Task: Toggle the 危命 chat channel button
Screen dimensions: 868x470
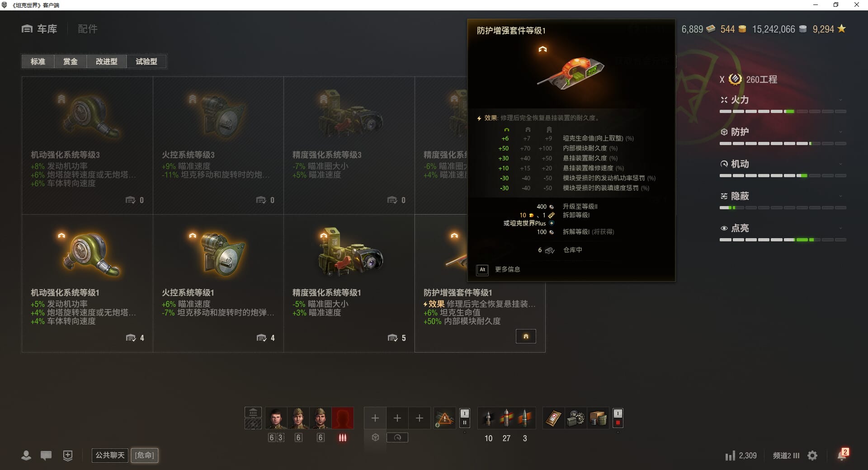Action: pyautogui.click(x=145, y=455)
